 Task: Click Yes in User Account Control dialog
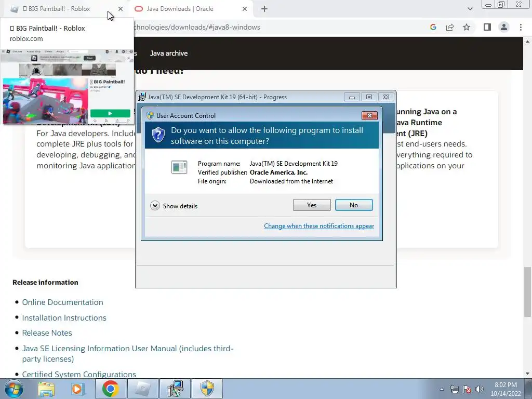coord(312,205)
